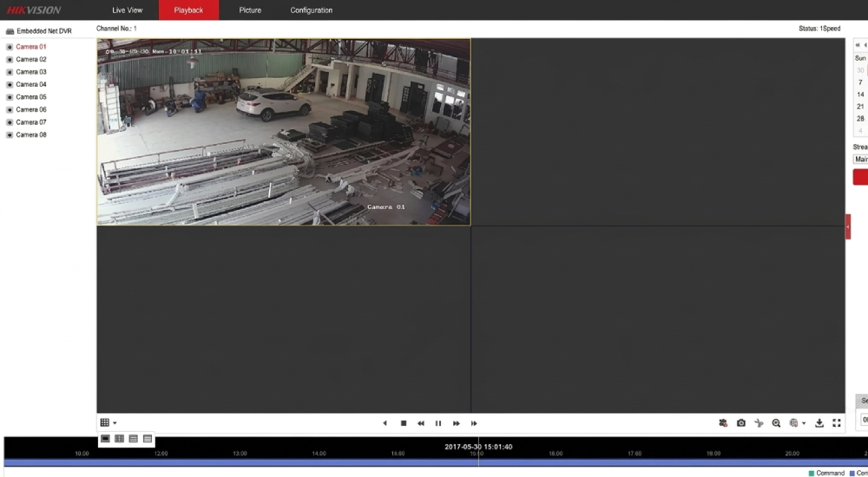Image resolution: width=868 pixels, height=477 pixels.
Task: Start video clipping with scissors icon
Action: click(x=759, y=423)
